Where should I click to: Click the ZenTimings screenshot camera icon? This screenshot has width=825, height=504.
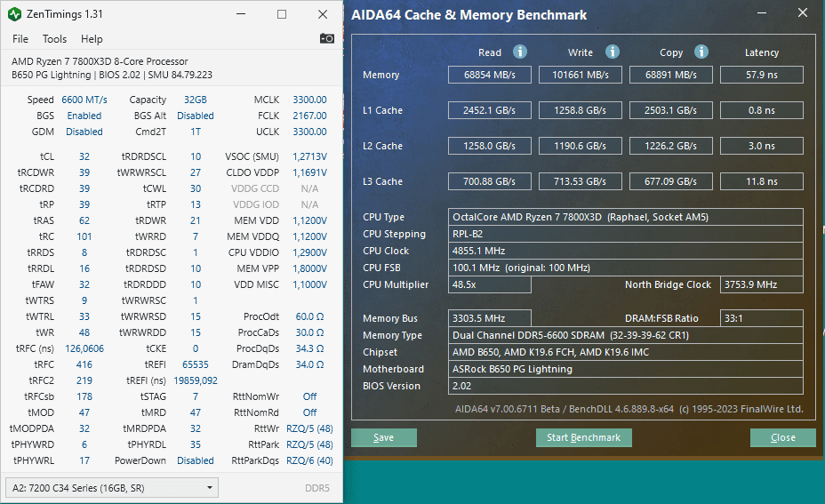click(x=327, y=38)
